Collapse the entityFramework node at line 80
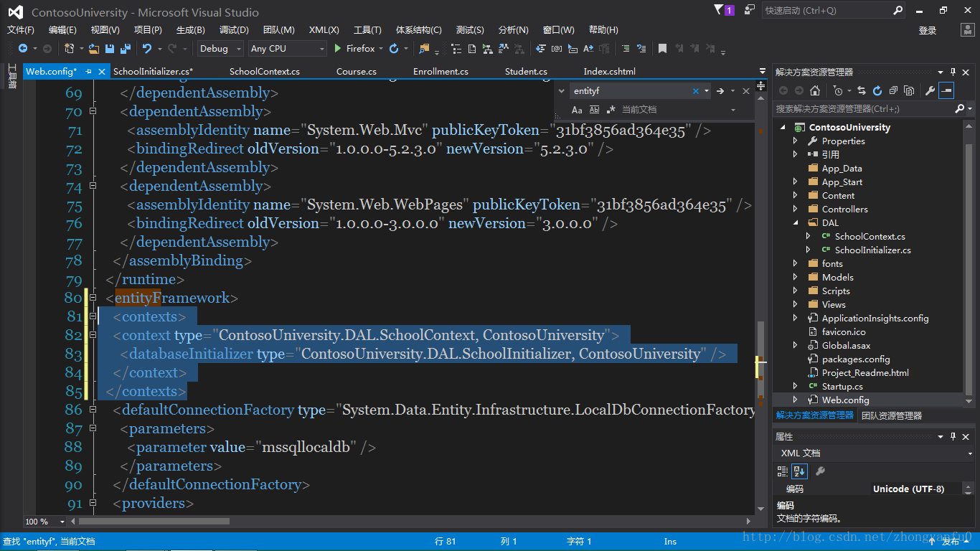The width and height of the screenshot is (980, 551). 93,297
